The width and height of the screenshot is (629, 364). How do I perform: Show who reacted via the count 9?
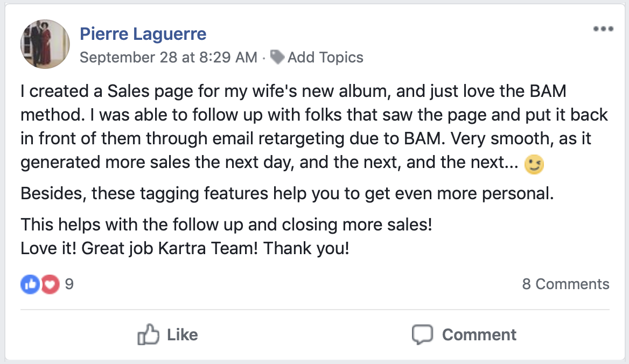69,284
